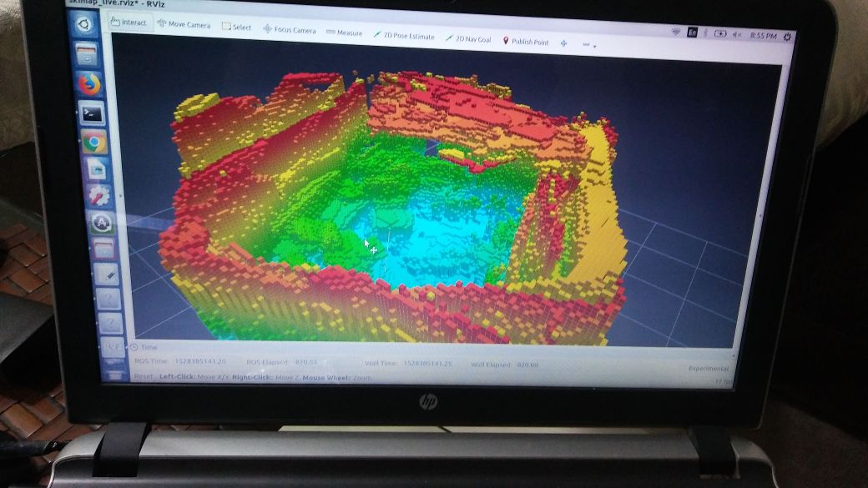Launch Google Chrome from the dock

[94, 143]
